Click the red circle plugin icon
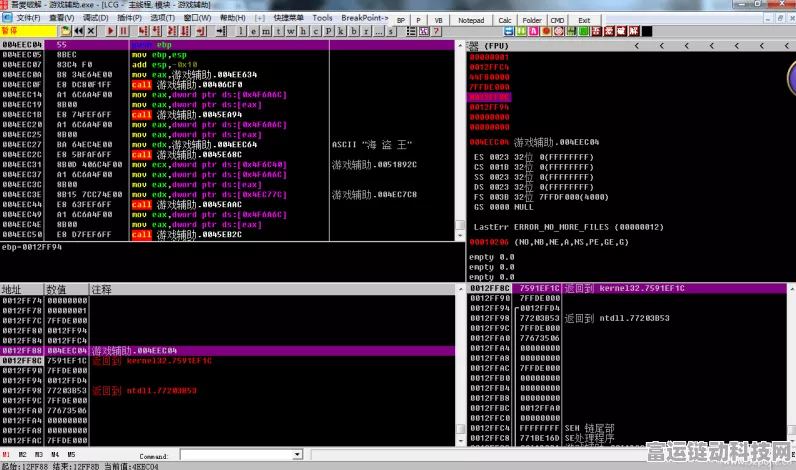 546,31
